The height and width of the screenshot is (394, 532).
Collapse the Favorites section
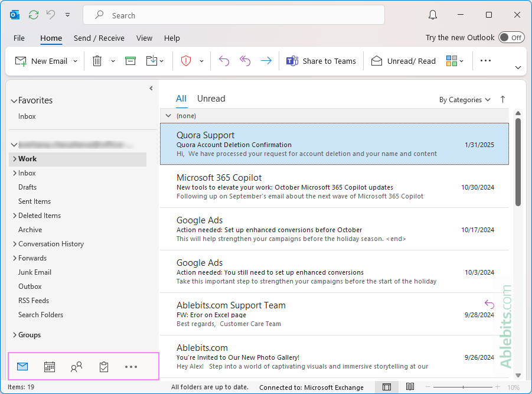tap(14, 101)
